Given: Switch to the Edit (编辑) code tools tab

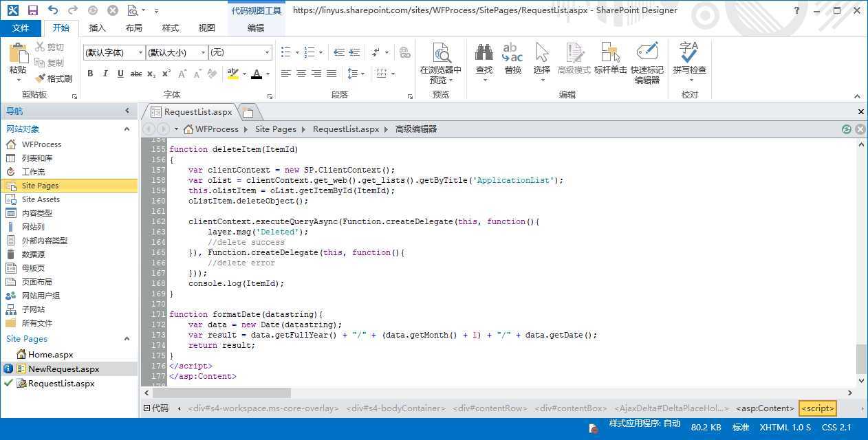Looking at the screenshot, I should tap(256, 28).
